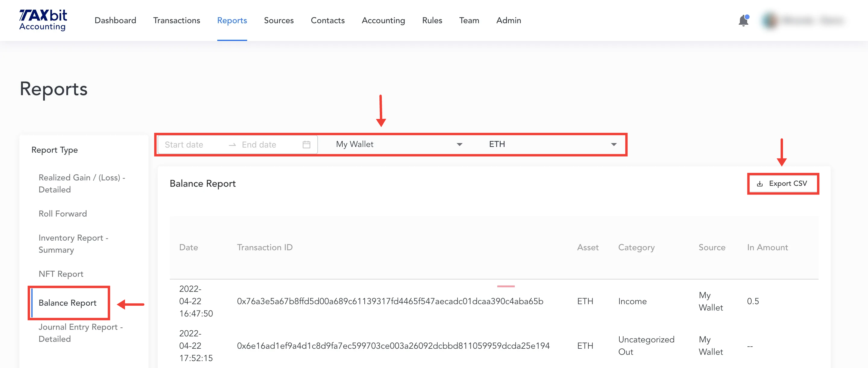Open the calendar icon in date range picker
This screenshot has width=868, height=368.
coord(306,144)
